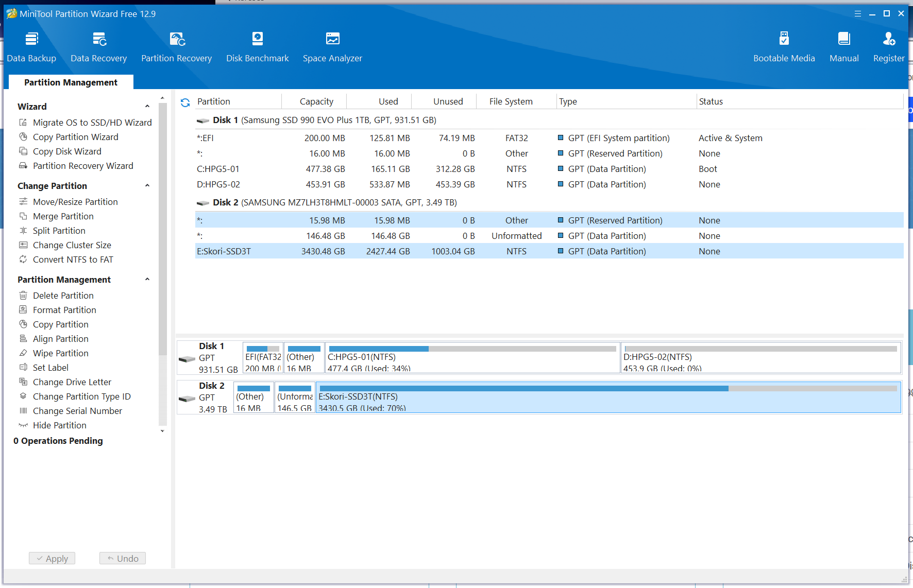
Task: Open the Space Analyzer tool
Action: (x=332, y=47)
